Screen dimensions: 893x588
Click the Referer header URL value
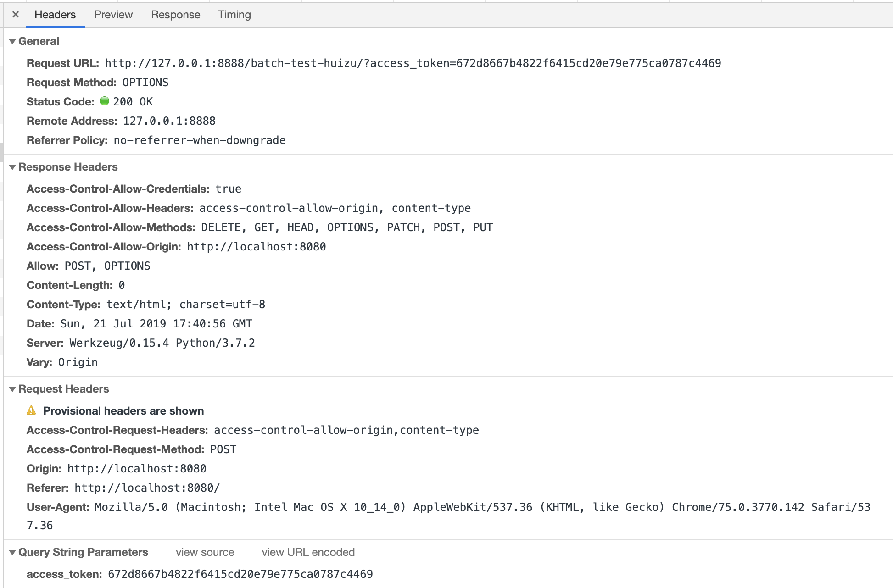point(147,488)
